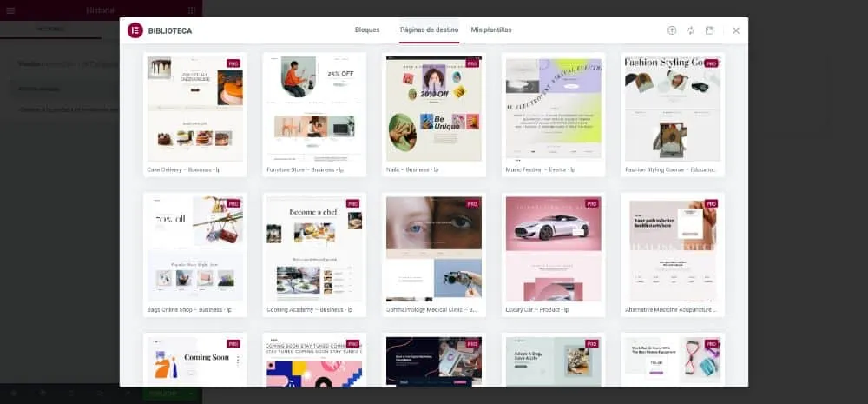This screenshot has height=404, width=868.
Task: Click the 'Cooking Academy – Business - lp' label
Action: 310,310
